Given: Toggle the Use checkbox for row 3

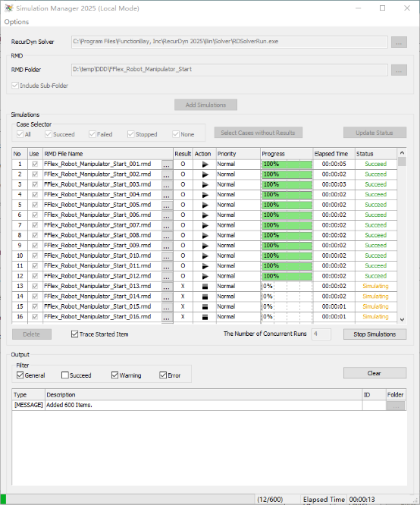Looking at the screenshot, I should (x=35, y=184).
